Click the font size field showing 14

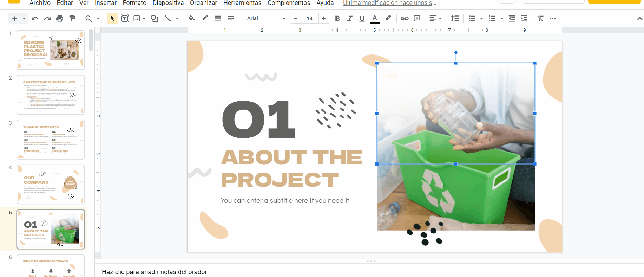click(309, 18)
